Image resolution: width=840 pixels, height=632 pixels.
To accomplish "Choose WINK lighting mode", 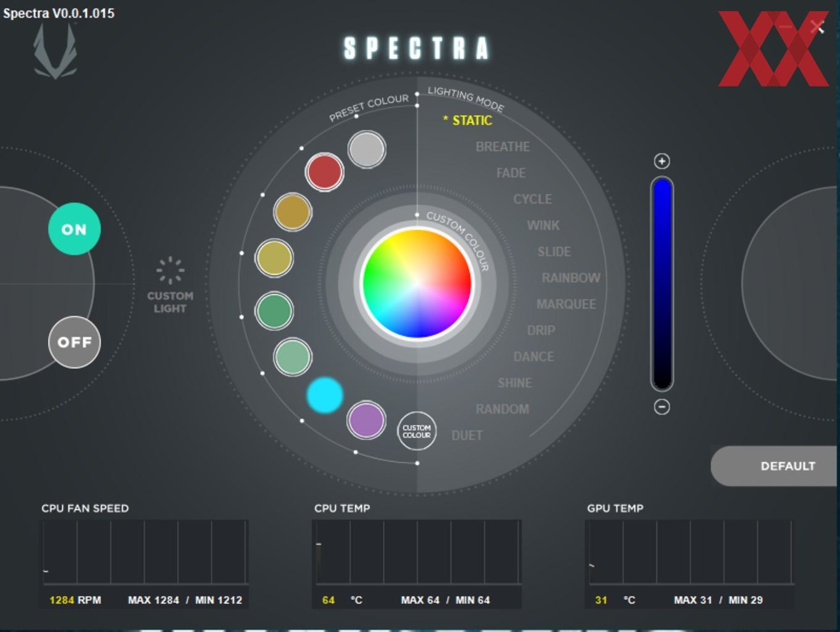I will pos(544,225).
